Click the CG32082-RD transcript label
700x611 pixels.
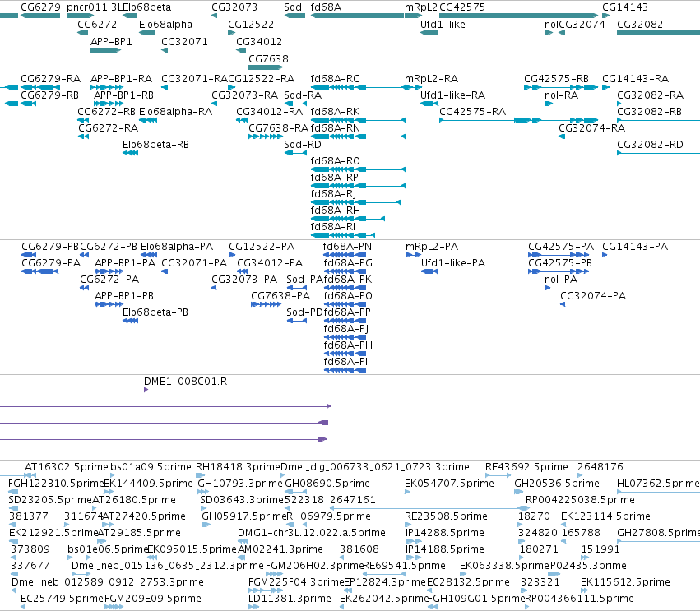pos(650,145)
